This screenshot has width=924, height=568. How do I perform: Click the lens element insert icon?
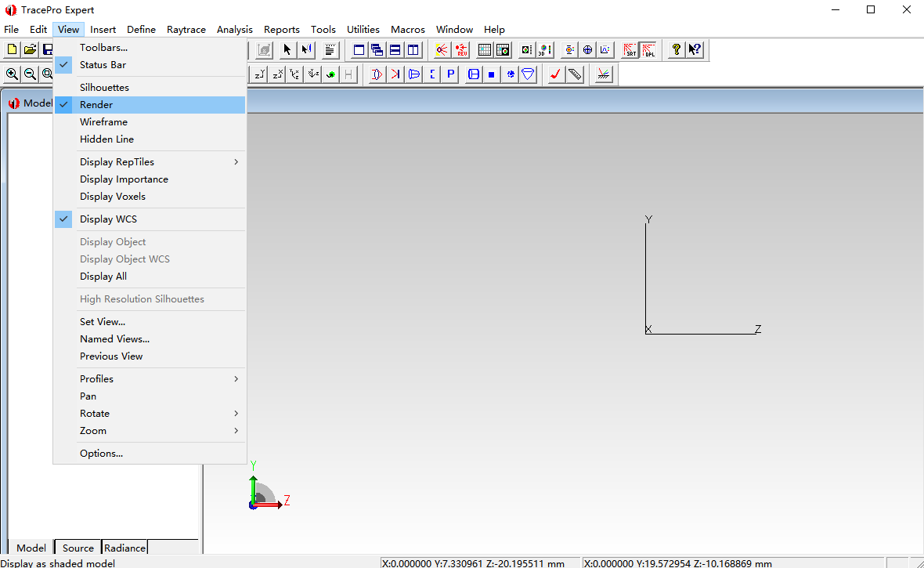coord(377,74)
